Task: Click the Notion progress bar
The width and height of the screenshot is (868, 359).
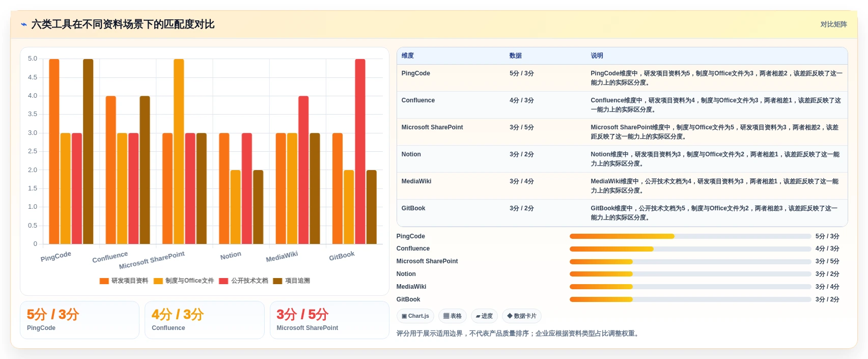Action: pos(690,274)
